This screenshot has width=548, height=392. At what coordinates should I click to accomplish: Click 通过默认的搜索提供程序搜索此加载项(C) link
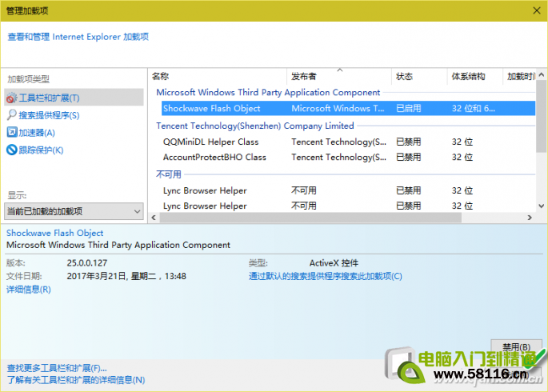click(326, 276)
